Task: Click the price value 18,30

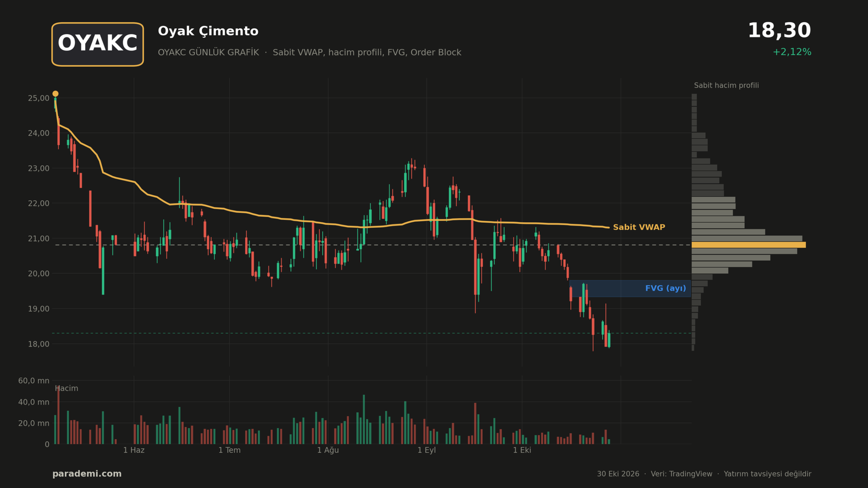Action: [x=779, y=31]
